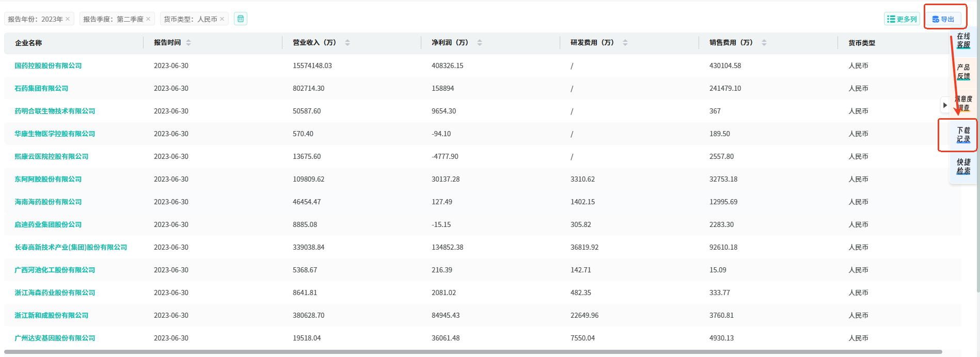Viewport: 980px width, 357px height.
Task: Select revenue value 15574148.03
Action: tap(312, 66)
